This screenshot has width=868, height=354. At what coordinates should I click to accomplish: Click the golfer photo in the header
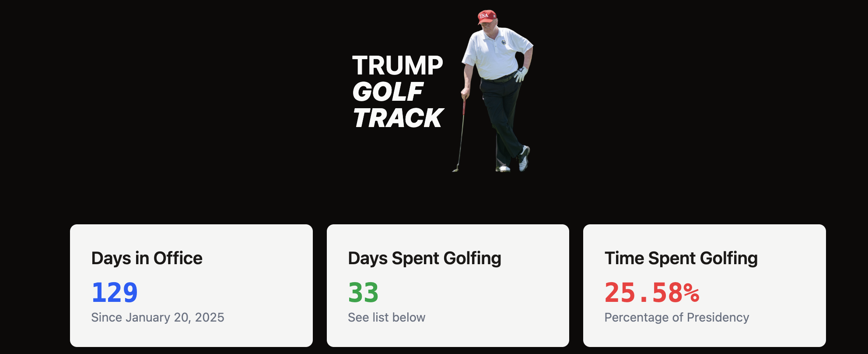point(493,91)
